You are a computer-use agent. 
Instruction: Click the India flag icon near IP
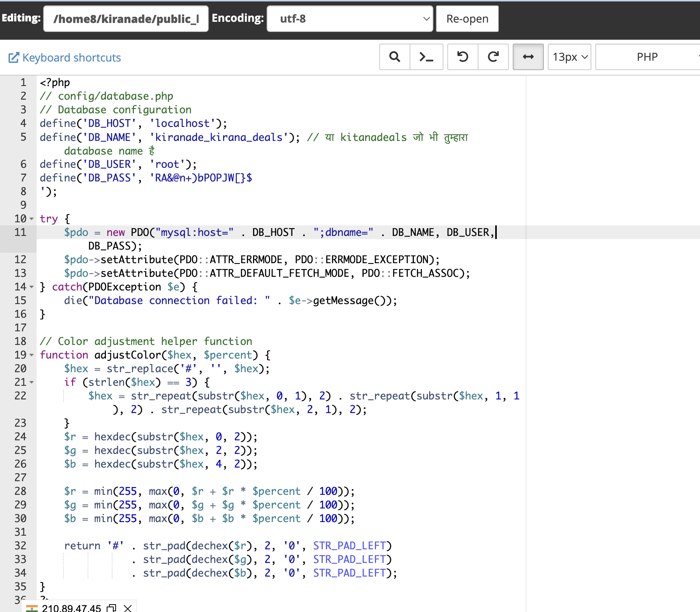coord(32,608)
